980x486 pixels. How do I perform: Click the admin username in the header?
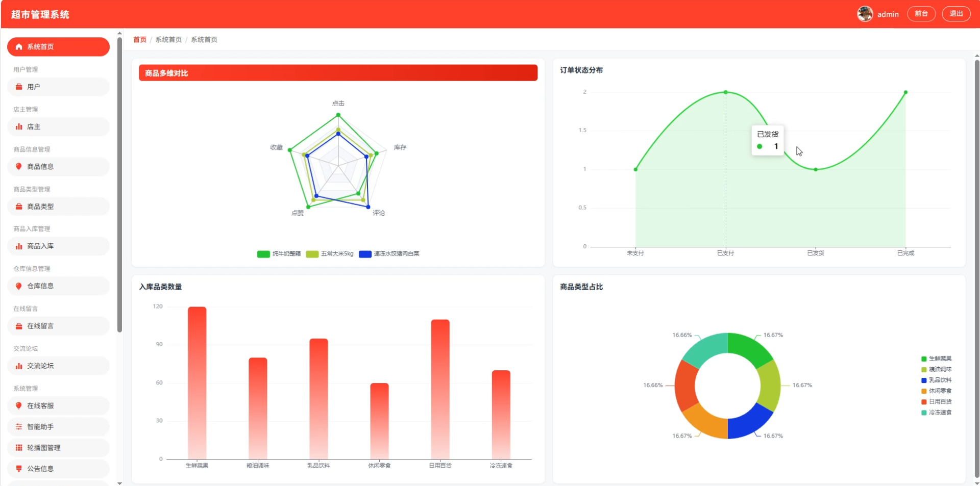888,14
